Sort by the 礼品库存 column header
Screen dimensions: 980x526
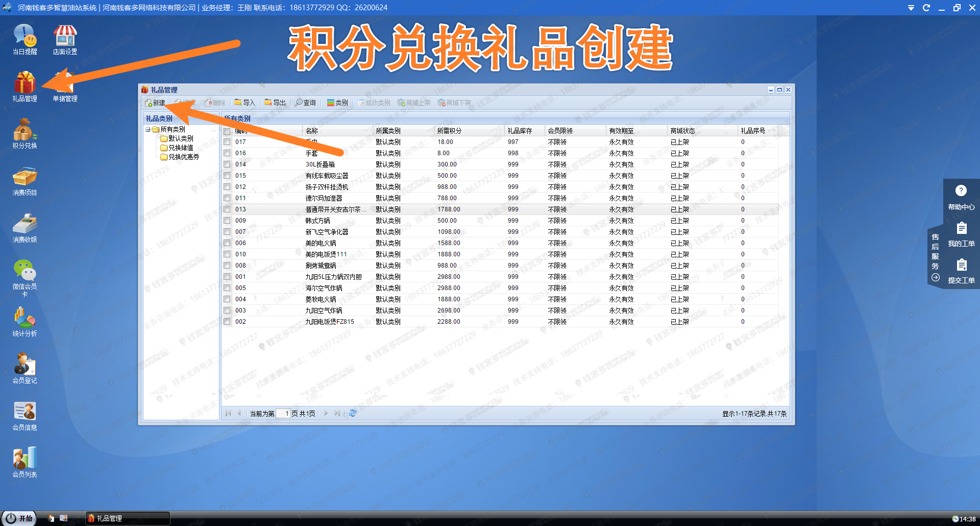click(525, 131)
